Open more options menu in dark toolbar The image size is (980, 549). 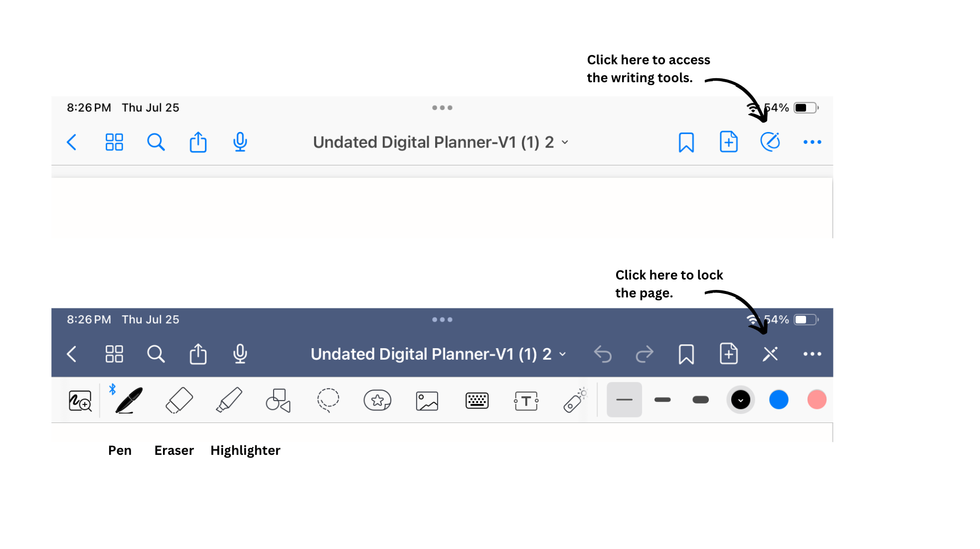(812, 354)
